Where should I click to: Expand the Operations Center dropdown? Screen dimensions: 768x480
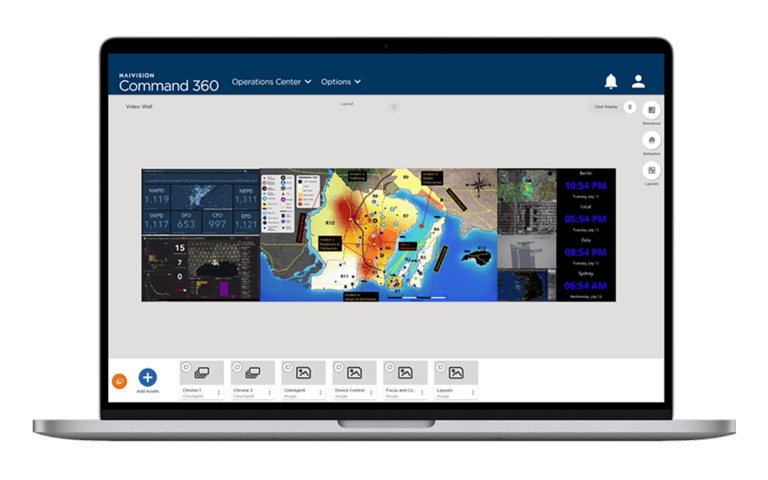tap(271, 82)
